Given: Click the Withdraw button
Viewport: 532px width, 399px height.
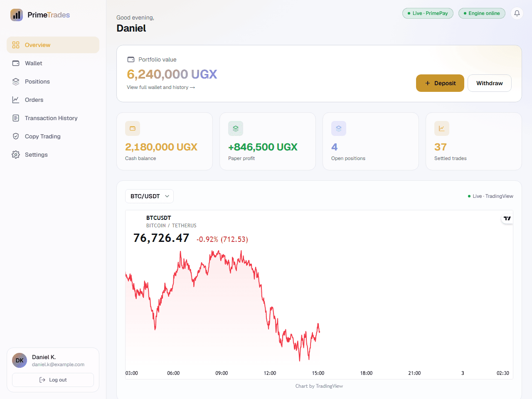Looking at the screenshot, I should (490, 83).
